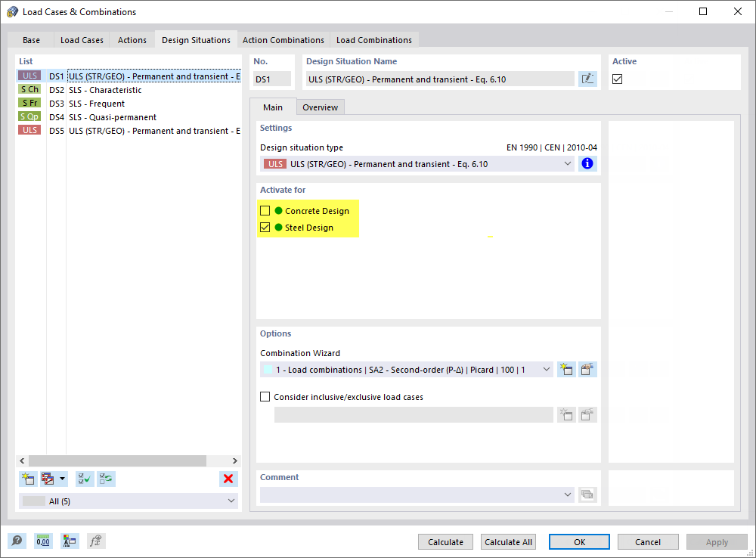This screenshot has width=756, height=558.
Task: Delete selected design situation with red X
Action: pos(228,479)
